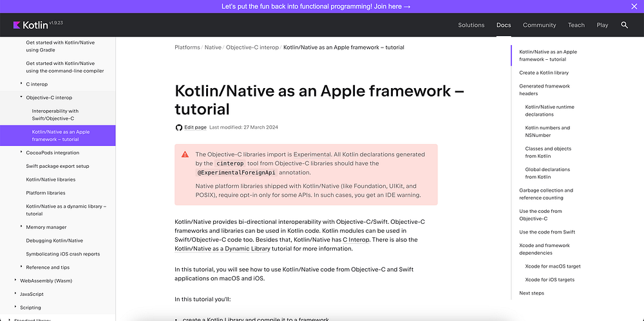
Task: Click the v1.9.23 version label
Action: 56,23
